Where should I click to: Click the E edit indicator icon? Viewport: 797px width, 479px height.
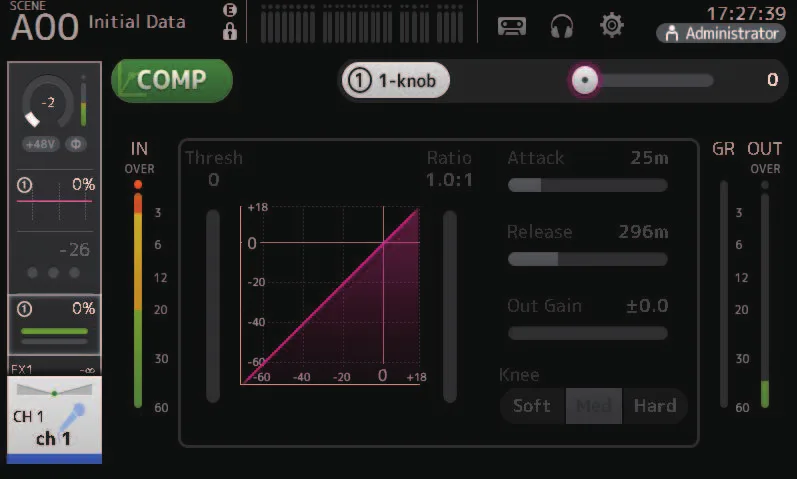[x=230, y=10]
